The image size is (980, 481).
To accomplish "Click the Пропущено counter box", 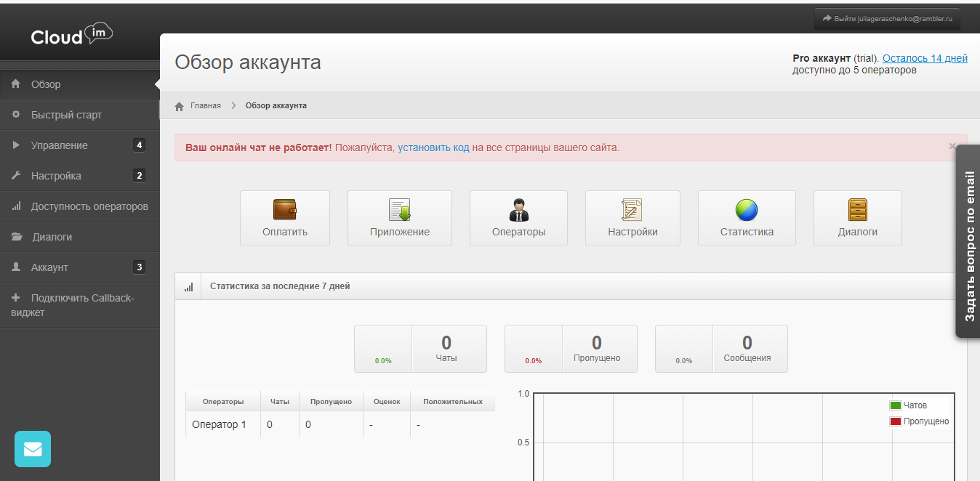I will 571,349.
